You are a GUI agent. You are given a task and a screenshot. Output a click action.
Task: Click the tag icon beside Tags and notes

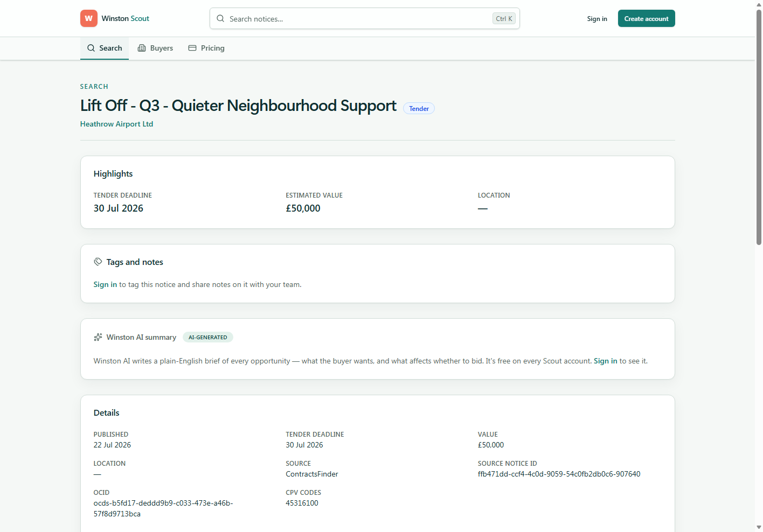[x=98, y=262]
